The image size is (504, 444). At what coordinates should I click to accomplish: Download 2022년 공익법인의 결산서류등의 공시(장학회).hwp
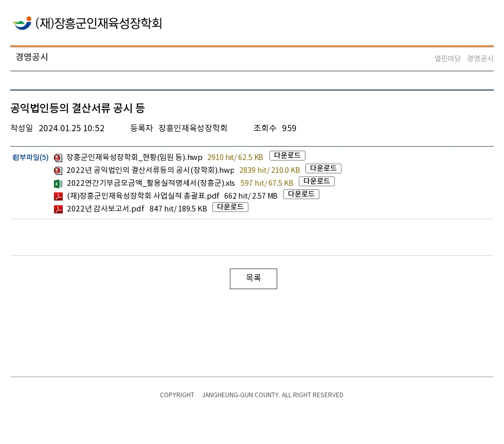pyautogui.click(x=323, y=168)
